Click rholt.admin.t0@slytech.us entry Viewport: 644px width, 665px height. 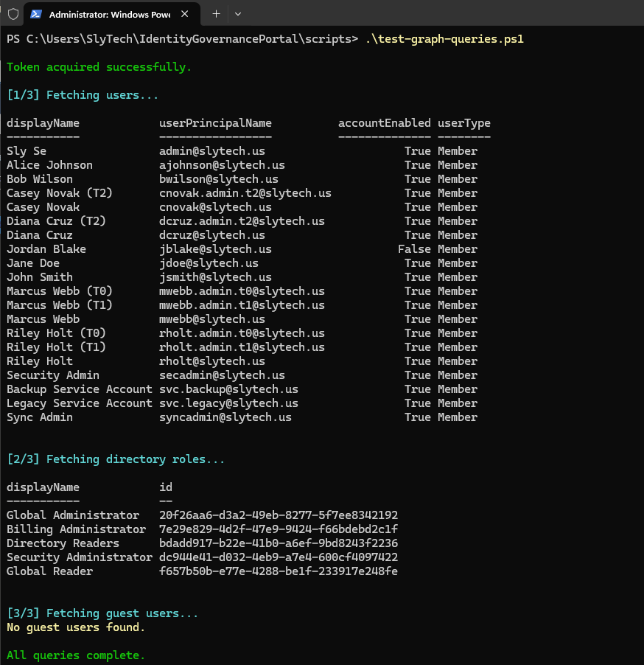click(x=242, y=333)
